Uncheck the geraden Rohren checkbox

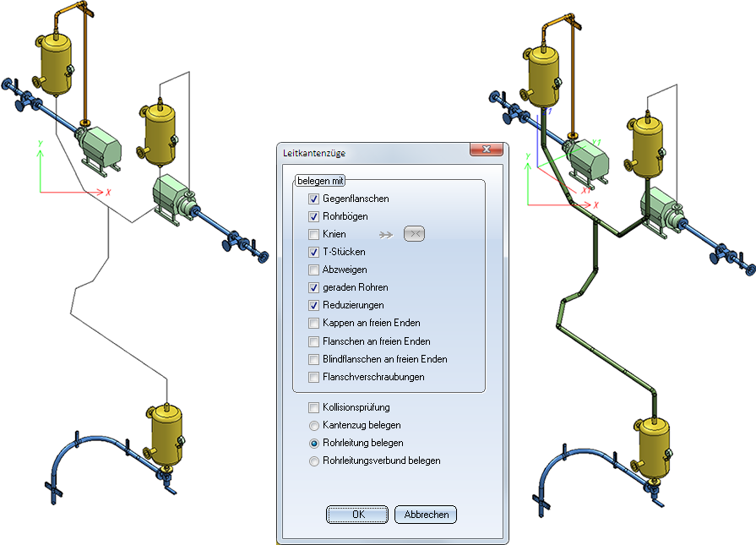click(314, 287)
